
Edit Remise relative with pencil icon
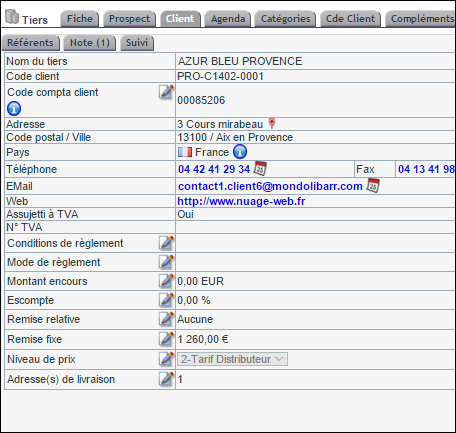pyautogui.click(x=166, y=319)
